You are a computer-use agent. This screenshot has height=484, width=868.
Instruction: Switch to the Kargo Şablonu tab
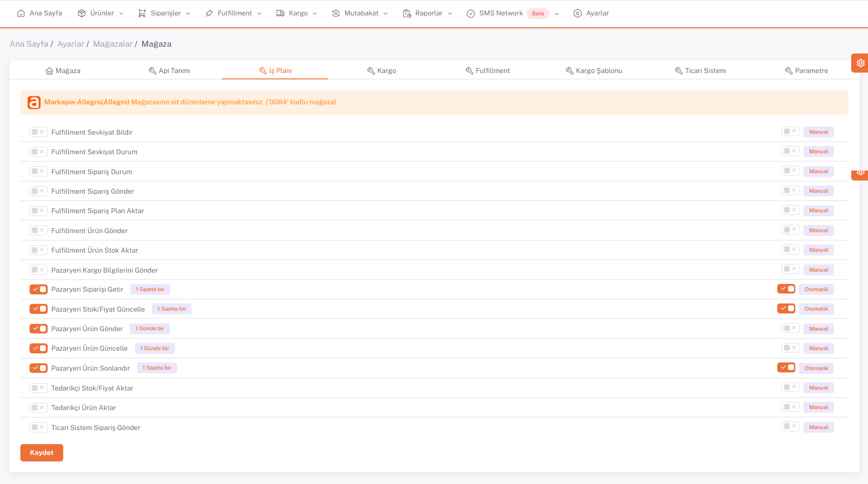click(594, 71)
